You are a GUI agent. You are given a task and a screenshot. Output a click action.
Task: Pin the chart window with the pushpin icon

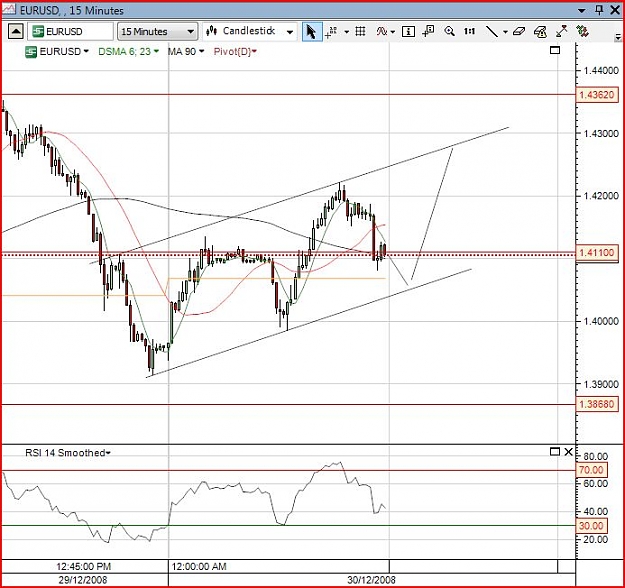point(599,10)
